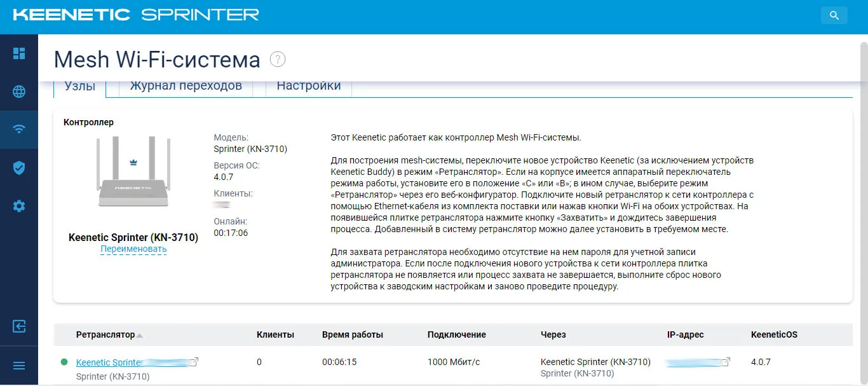The width and height of the screenshot is (868, 386).
Task: Click the Переименовать link
Action: pyautogui.click(x=133, y=249)
